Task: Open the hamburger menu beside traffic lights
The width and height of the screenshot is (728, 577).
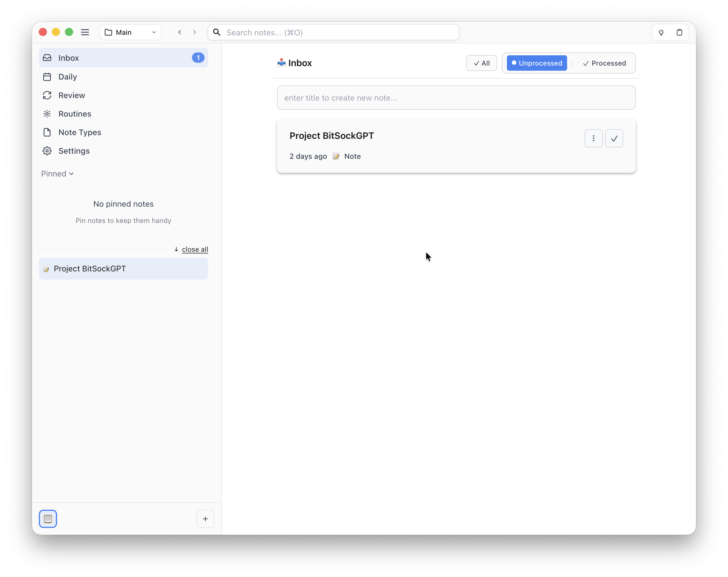Action: pyautogui.click(x=85, y=32)
